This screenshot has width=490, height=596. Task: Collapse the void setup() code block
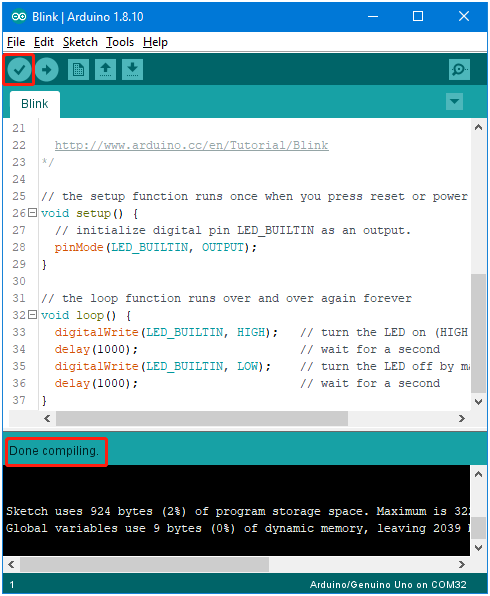pyautogui.click(x=33, y=213)
